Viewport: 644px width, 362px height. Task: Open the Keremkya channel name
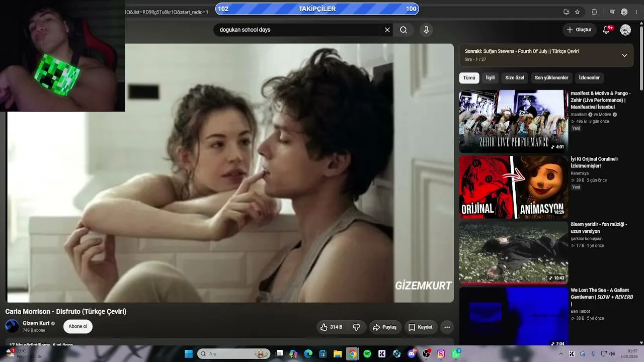[x=580, y=173]
